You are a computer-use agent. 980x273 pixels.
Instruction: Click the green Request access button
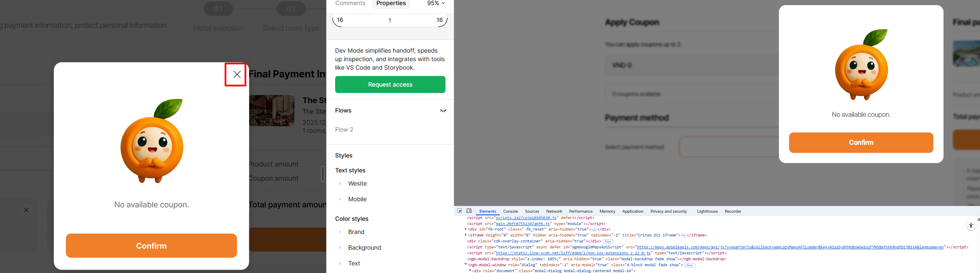(390, 84)
